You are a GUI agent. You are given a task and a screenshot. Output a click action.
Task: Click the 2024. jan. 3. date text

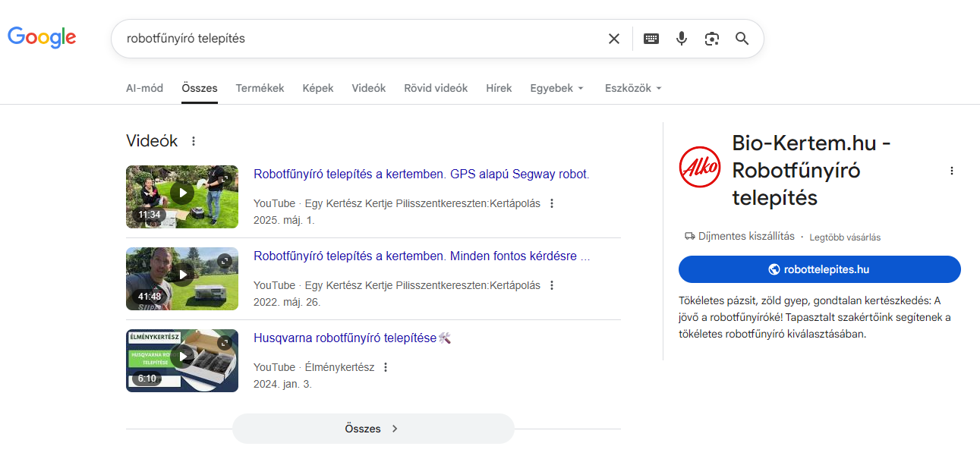[x=282, y=384]
